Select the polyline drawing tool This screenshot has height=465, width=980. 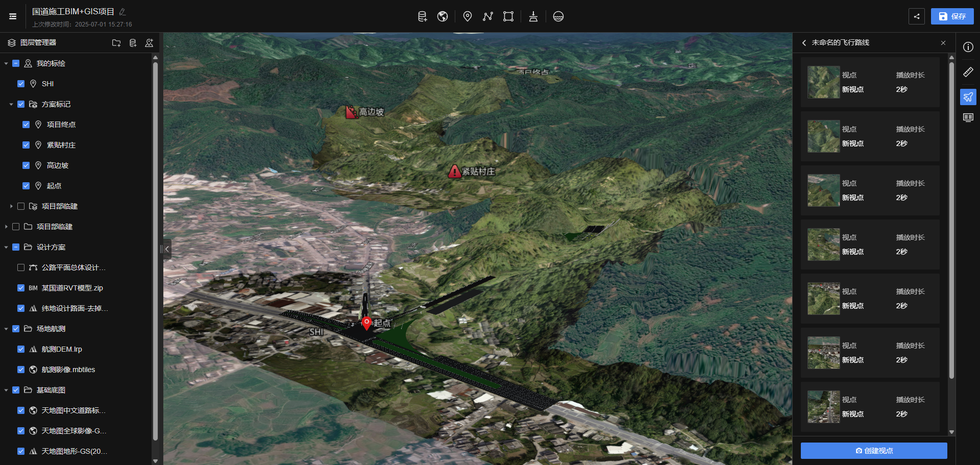click(487, 16)
